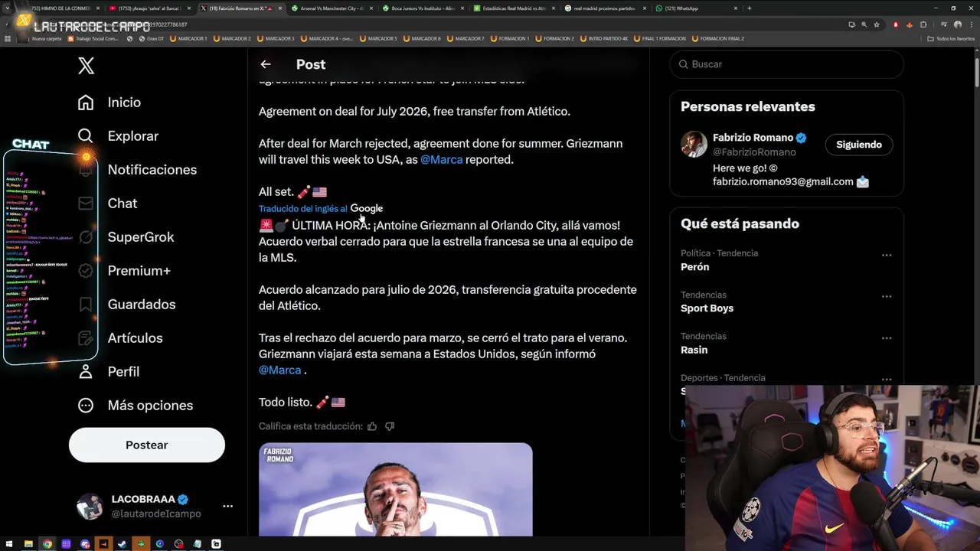
Task: Click the Postear button
Action: coord(147,445)
